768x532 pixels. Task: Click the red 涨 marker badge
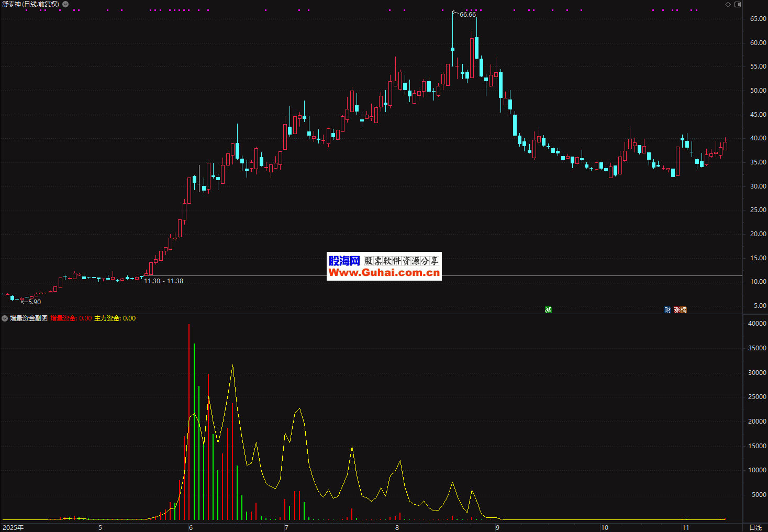pos(677,310)
